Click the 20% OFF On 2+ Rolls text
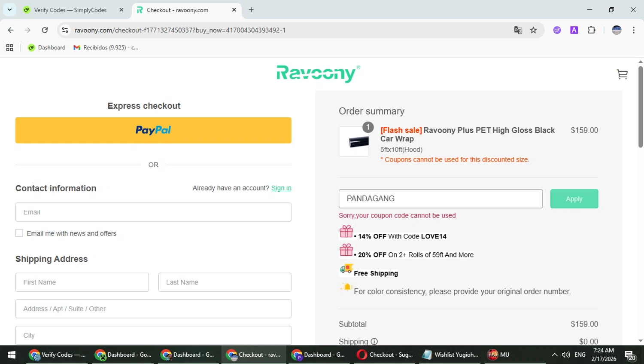Screen dimensions: 644x364 [x=416, y=255]
